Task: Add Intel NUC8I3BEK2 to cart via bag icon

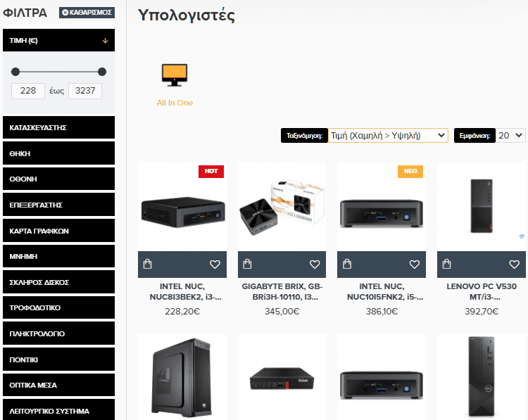Action: click(148, 264)
